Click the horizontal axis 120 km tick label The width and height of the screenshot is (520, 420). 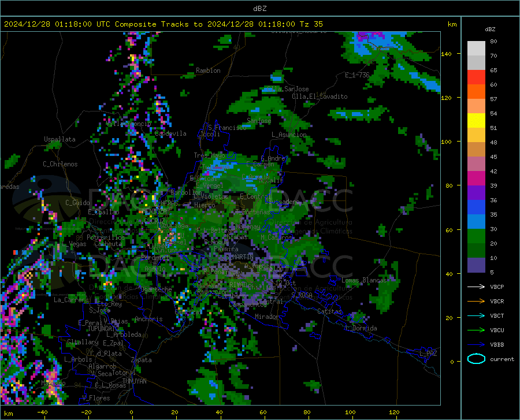pos(394,412)
